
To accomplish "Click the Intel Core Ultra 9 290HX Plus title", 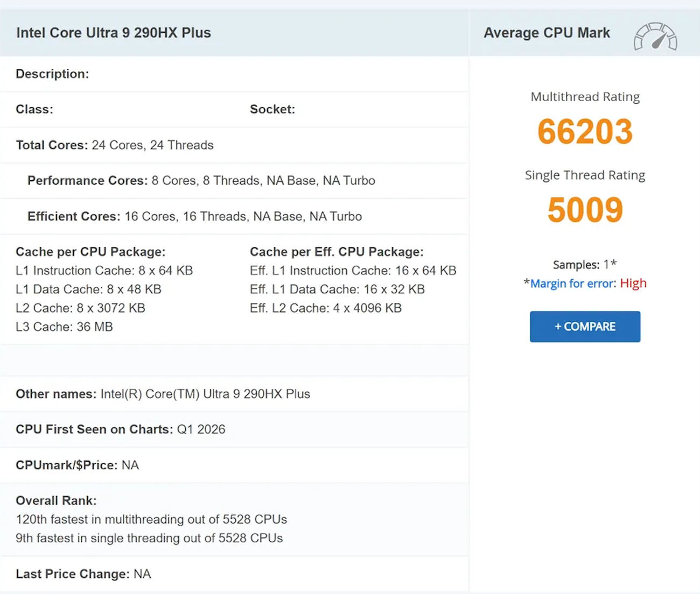I will [114, 33].
